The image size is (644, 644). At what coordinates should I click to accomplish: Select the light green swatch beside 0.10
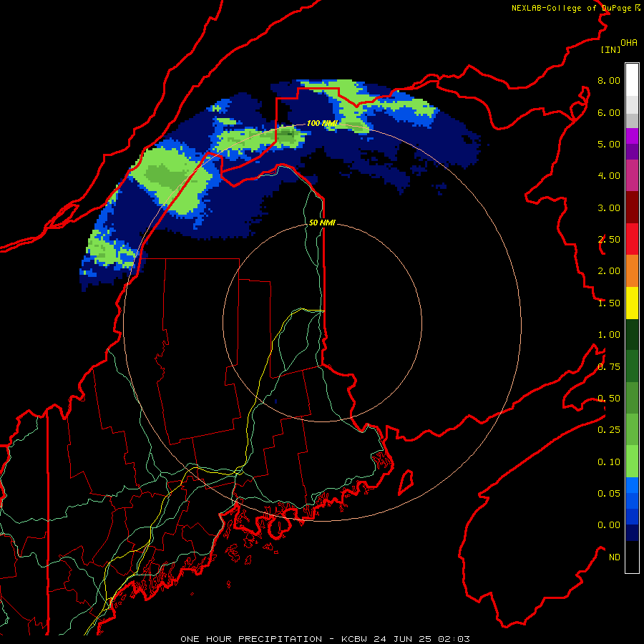click(632, 462)
